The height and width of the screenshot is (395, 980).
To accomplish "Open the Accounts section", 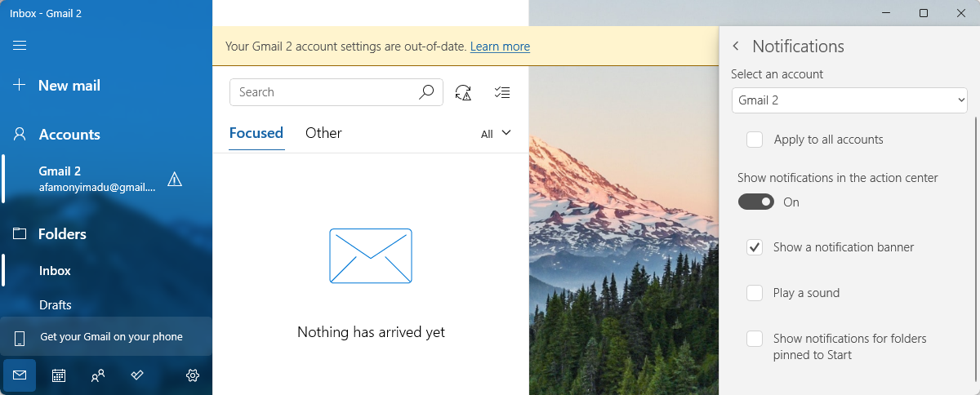I will click(x=106, y=135).
